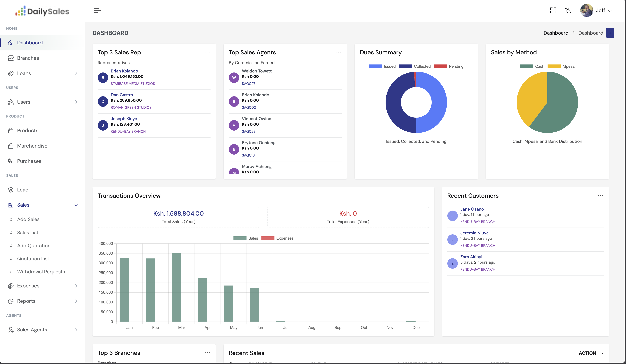
Task: Open Withdrawal Requests in the submenu
Action: pyautogui.click(x=41, y=272)
